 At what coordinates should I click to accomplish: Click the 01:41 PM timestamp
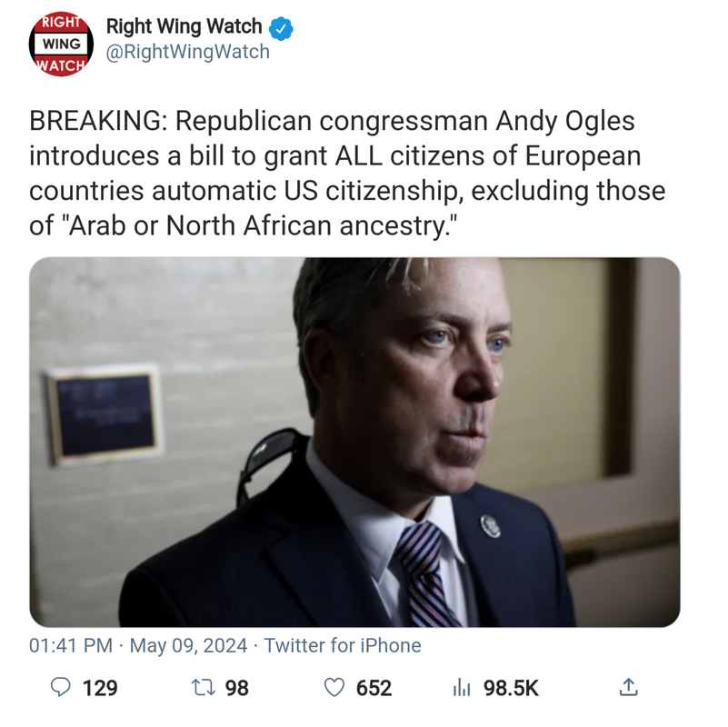click(71, 645)
